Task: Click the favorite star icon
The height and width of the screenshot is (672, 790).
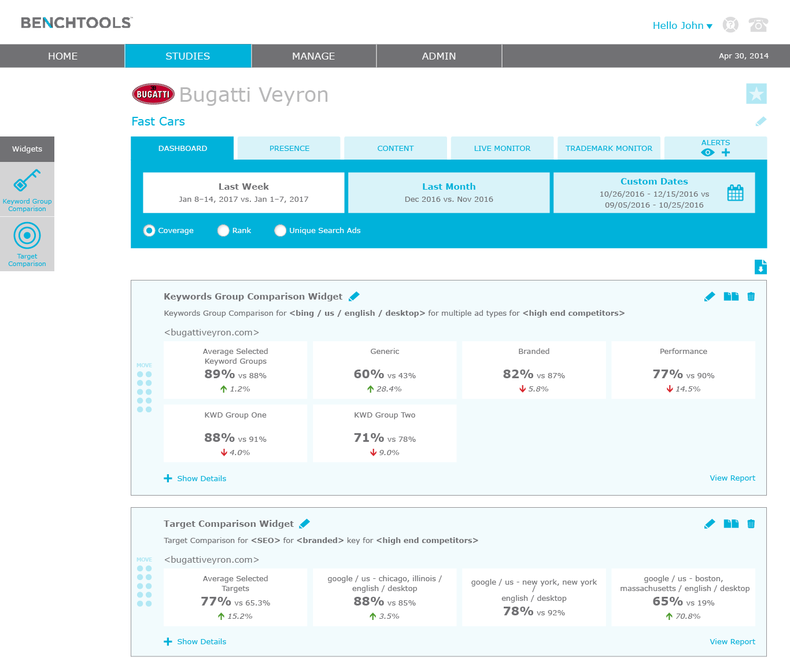Action: (756, 94)
